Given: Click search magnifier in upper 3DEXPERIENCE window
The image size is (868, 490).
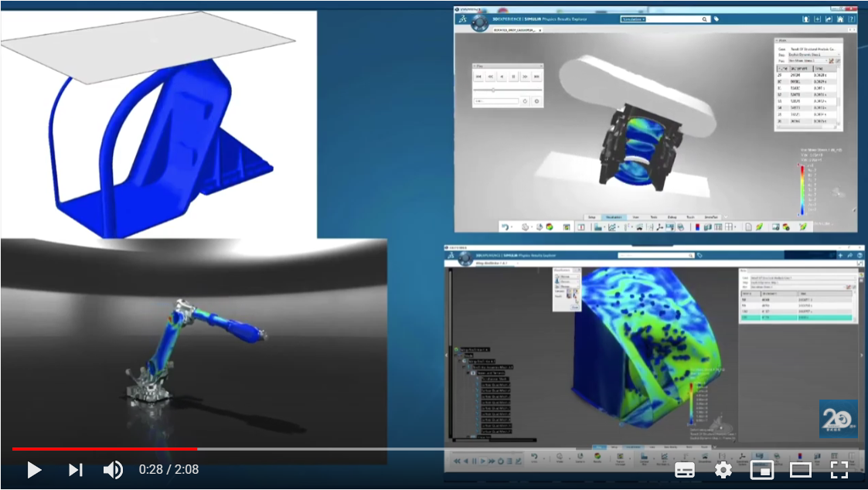Looking at the screenshot, I should [x=704, y=19].
